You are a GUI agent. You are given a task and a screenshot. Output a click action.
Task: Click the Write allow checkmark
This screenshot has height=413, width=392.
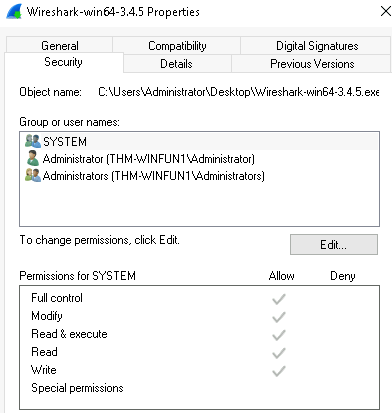(279, 371)
